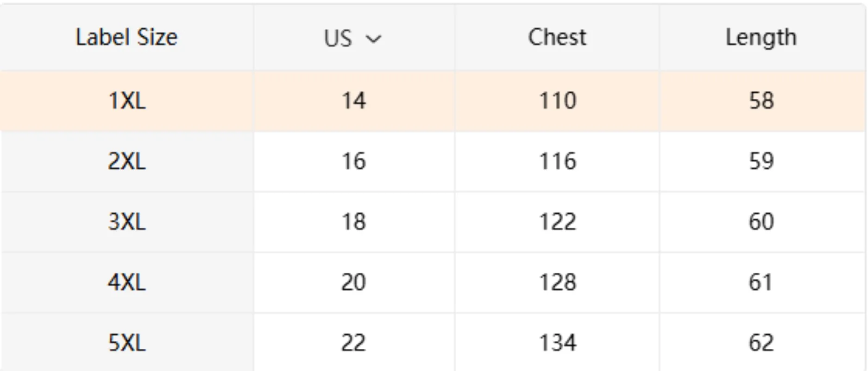Click the Chest column header

557,37
